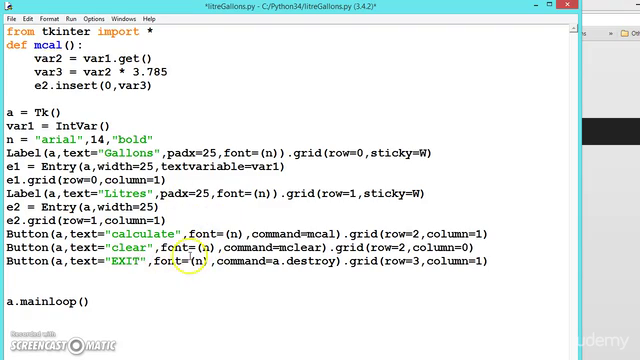
Task: Click the line 'from tkinter import *'
Action: 80,31
